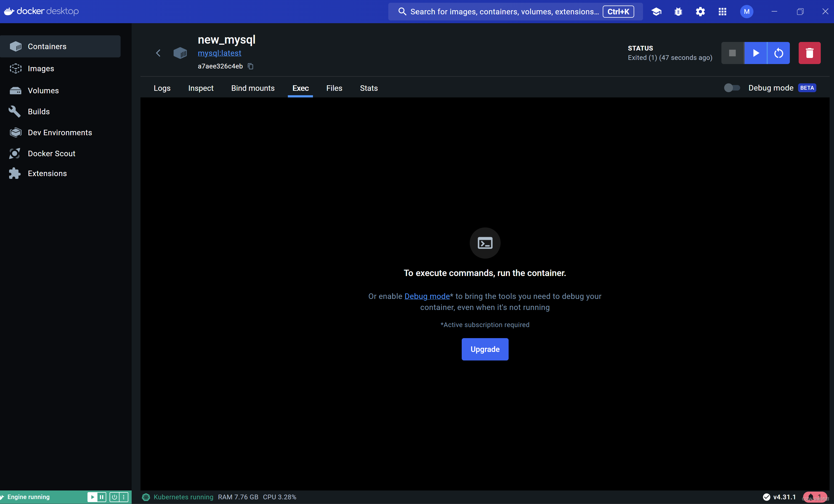
Task: Click the Engine running status text
Action: click(28, 497)
